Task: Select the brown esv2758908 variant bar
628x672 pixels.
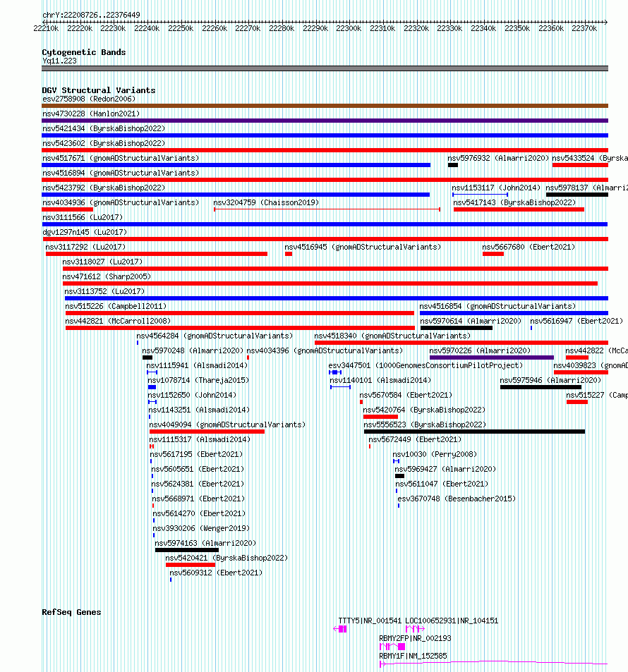Action: (325, 106)
